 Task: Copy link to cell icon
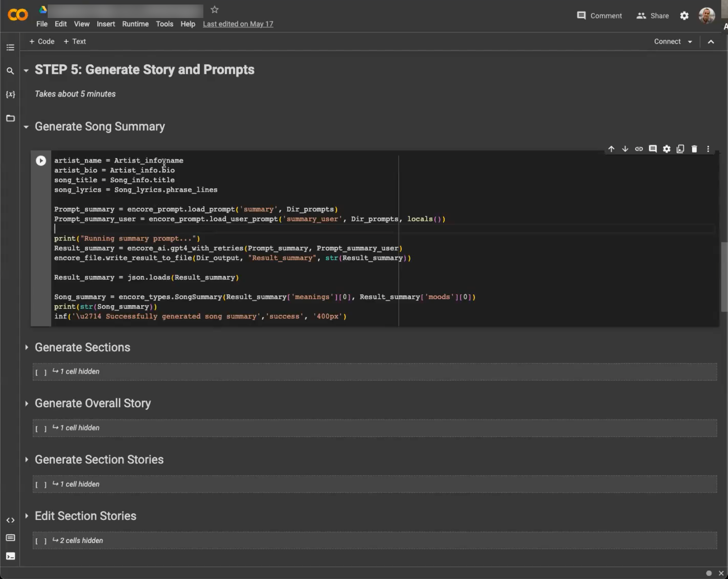pyautogui.click(x=639, y=149)
